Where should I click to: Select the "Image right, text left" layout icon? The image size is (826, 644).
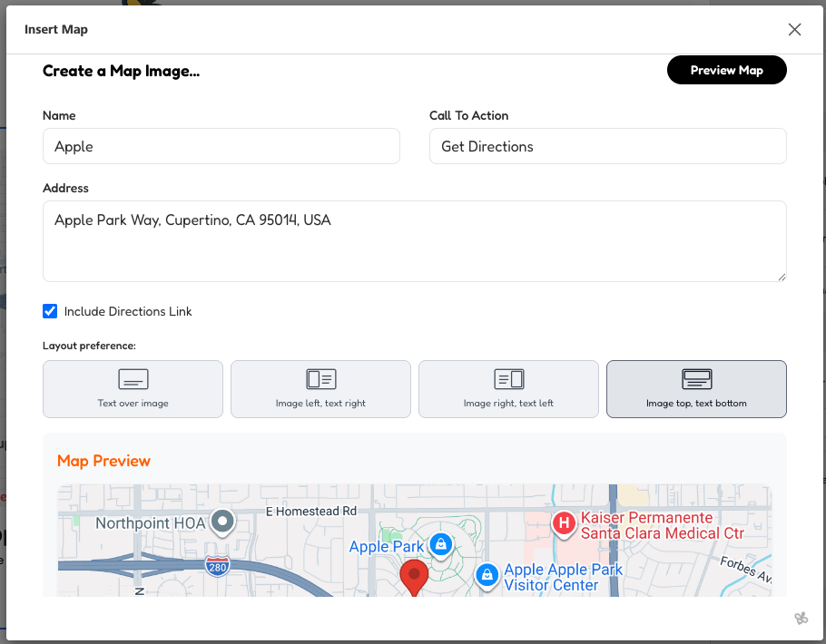click(x=508, y=379)
